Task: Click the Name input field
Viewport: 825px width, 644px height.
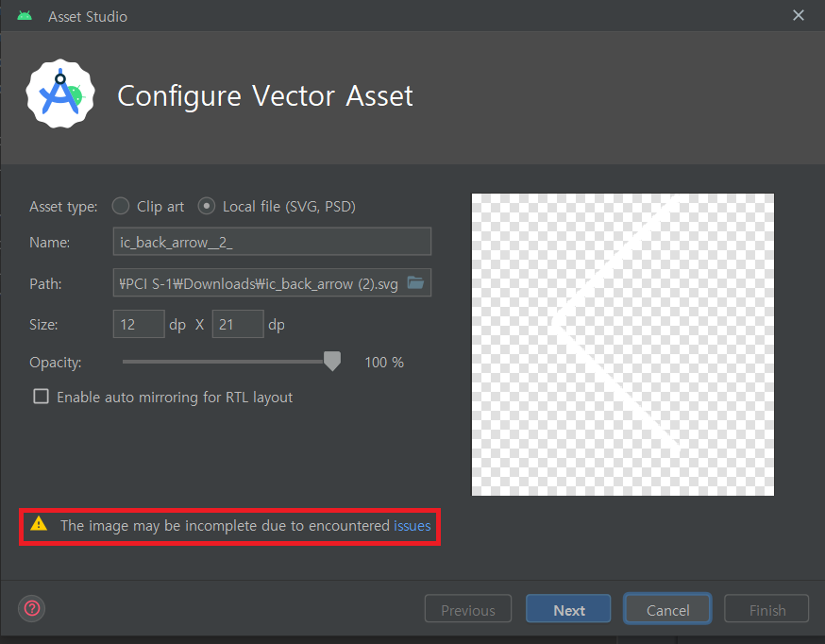Action: pos(272,242)
